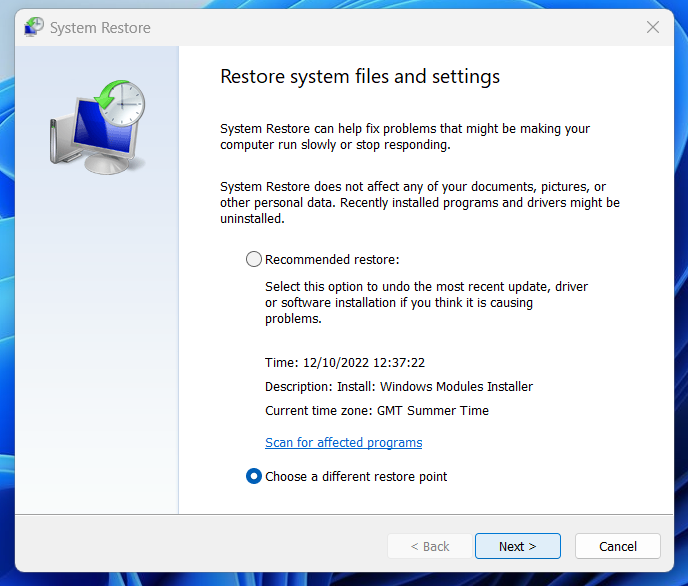Click Description: Install: Windows Modules Installer text
The width and height of the screenshot is (688, 586).
pos(399,386)
